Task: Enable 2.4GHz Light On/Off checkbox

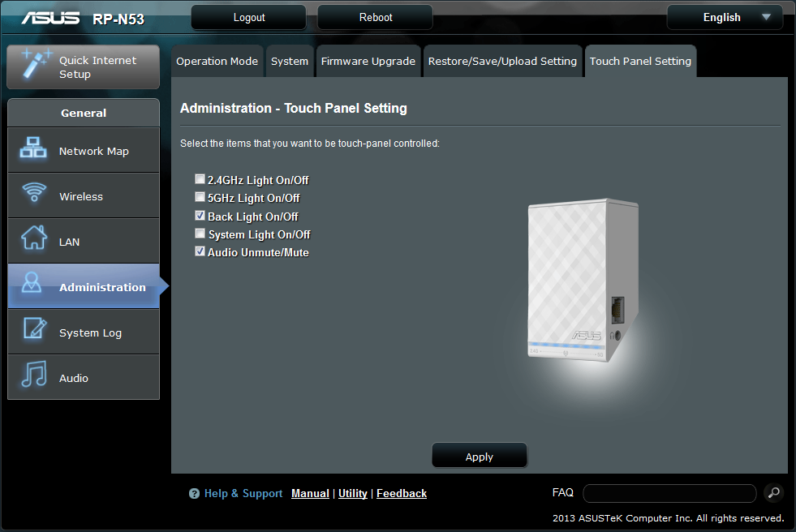Action: click(200, 180)
